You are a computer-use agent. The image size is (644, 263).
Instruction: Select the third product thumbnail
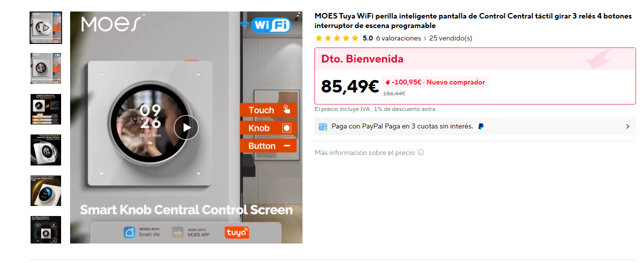[x=46, y=109]
